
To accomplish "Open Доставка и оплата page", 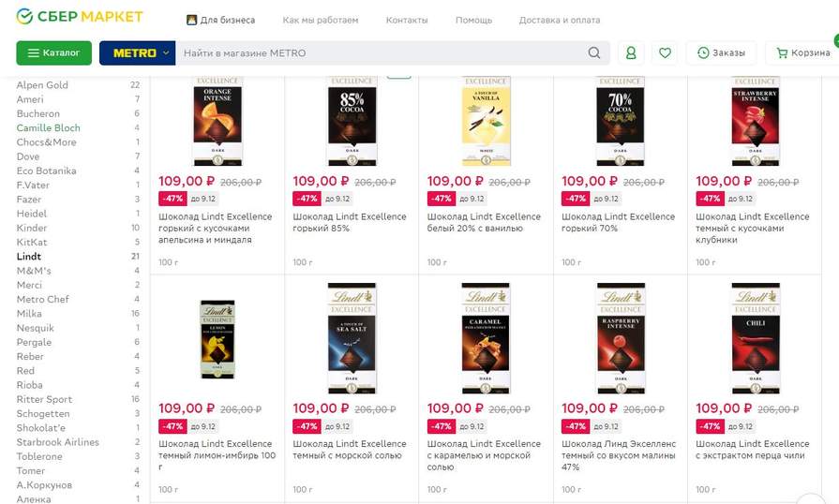I will coord(559,21).
